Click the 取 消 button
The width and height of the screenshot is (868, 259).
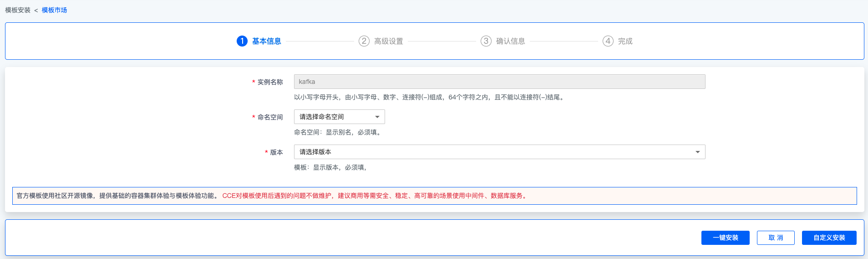pos(776,238)
